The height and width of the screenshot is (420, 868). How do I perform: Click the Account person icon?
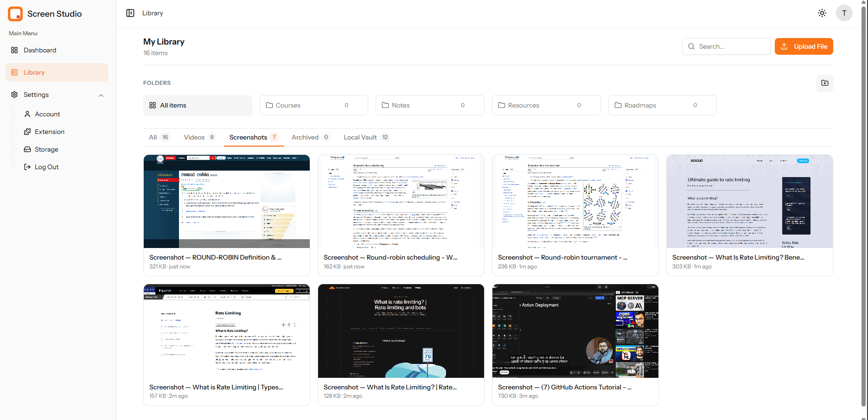(x=27, y=114)
